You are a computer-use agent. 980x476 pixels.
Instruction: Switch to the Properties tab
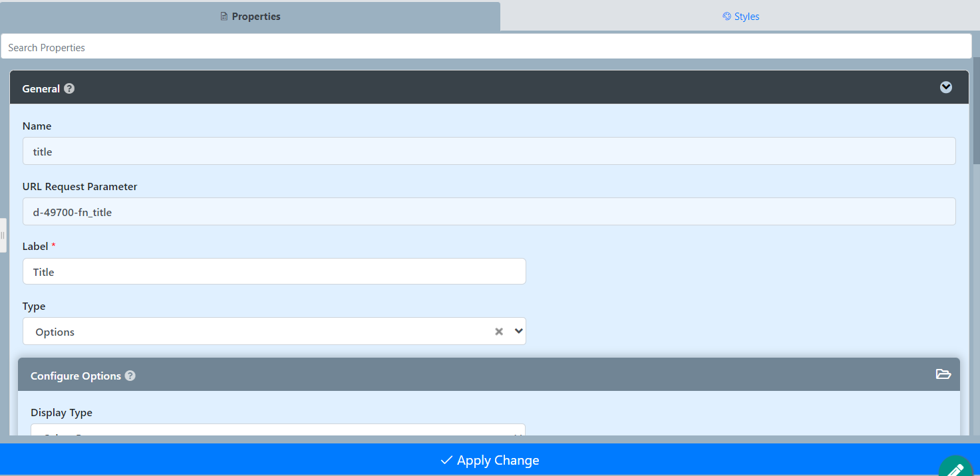(250, 16)
